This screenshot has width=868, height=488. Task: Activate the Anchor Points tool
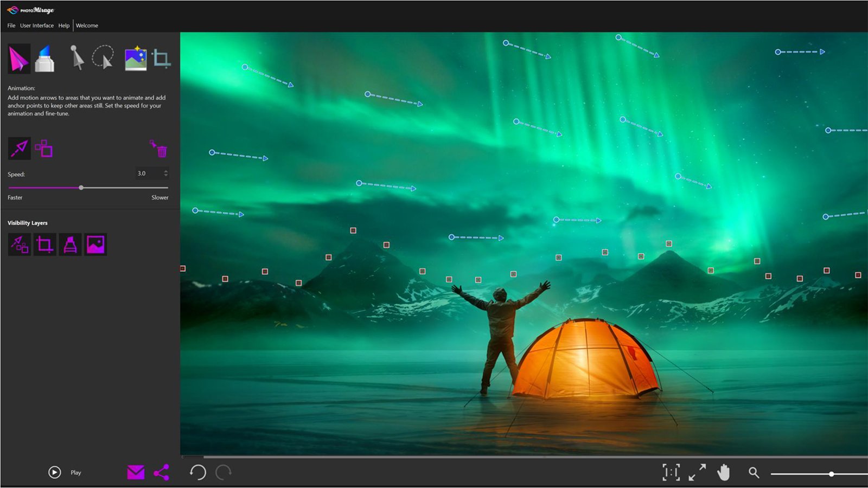tap(44, 149)
